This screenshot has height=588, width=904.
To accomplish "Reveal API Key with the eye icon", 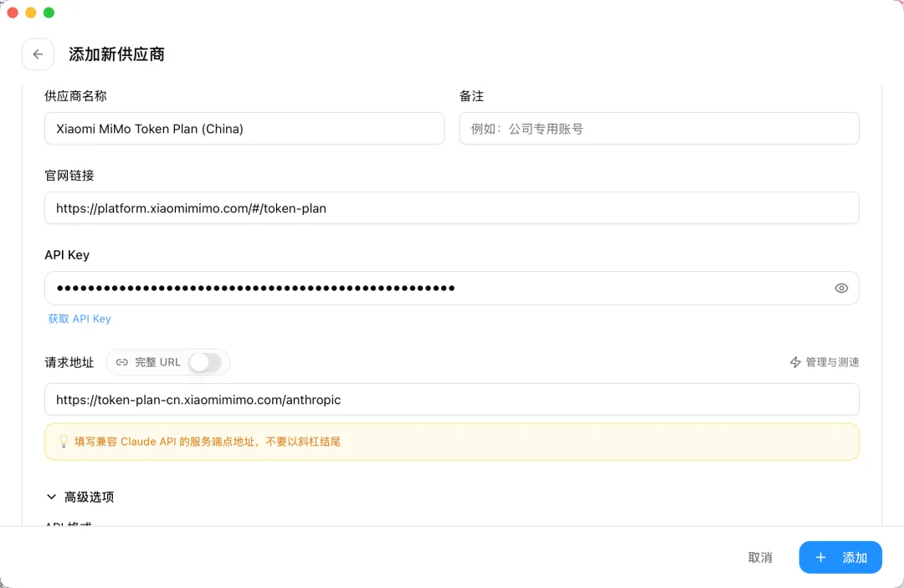I will point(841,288).
